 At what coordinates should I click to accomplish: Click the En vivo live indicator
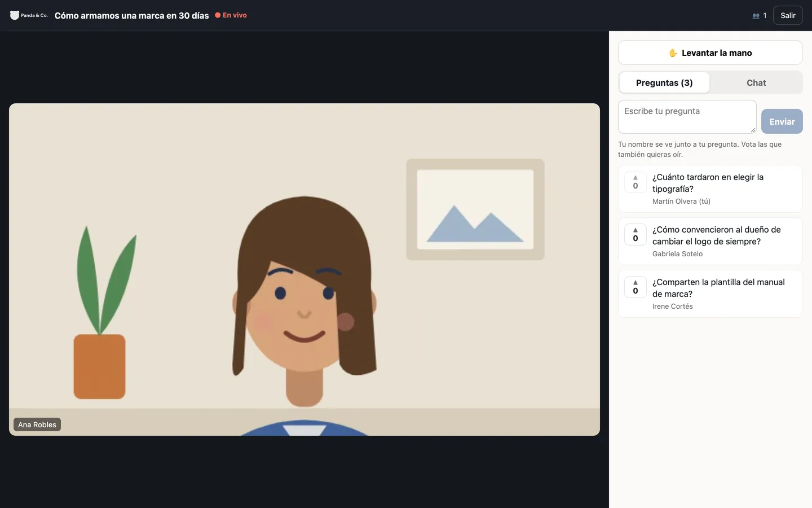coord(231,15)
